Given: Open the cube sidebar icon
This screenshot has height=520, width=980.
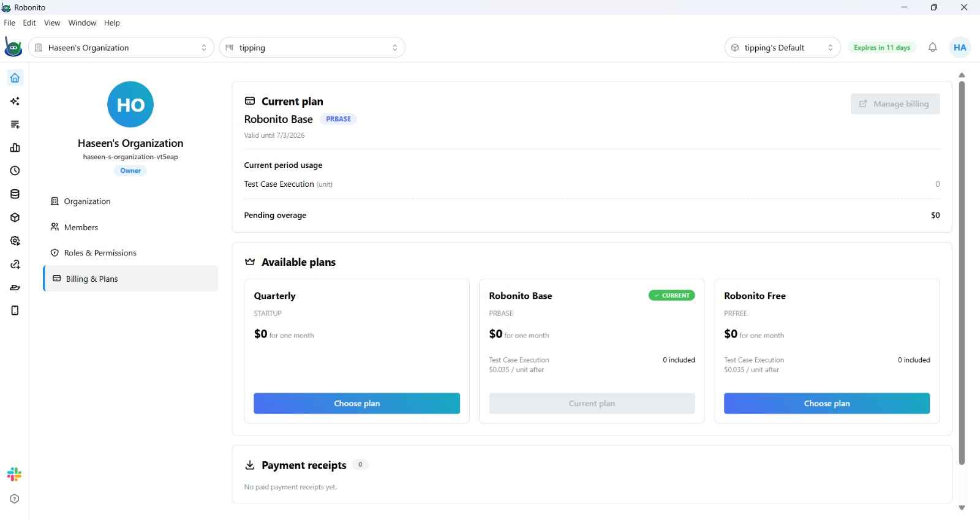Looking at the screenshot, I should (x=15, y=217).
